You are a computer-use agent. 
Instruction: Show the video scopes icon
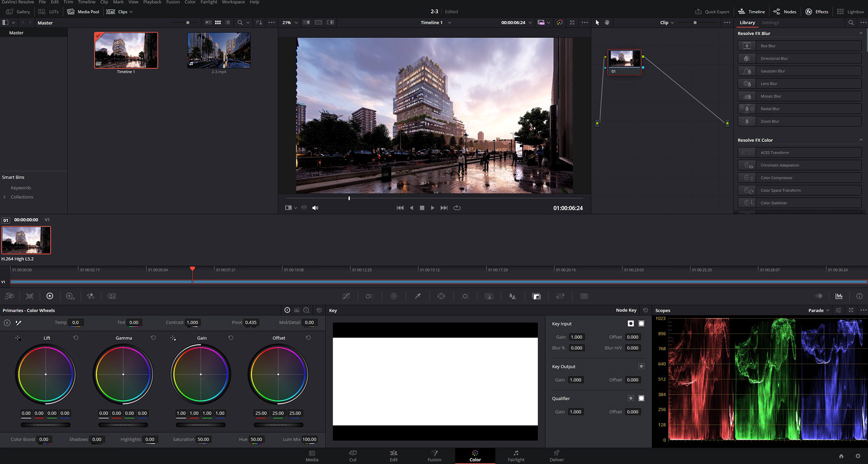coord(839,296)
